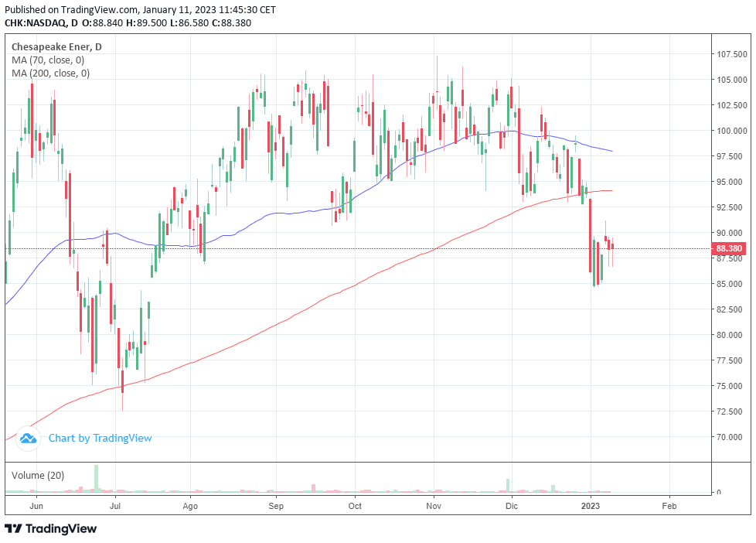
Task: Click the 107.500 price axis label
Action: click(731, 54)
